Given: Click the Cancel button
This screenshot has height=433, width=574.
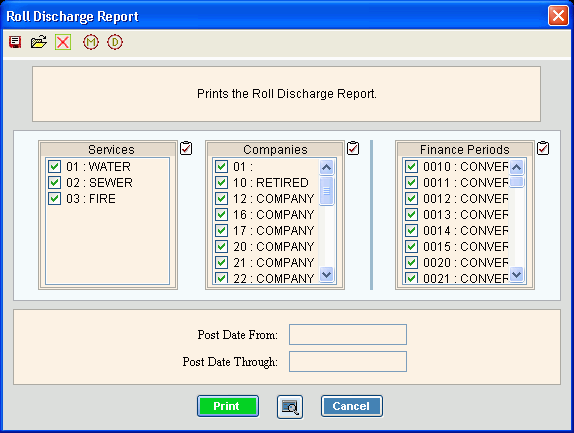Looking at the screenshot, I should click(352, 406).
